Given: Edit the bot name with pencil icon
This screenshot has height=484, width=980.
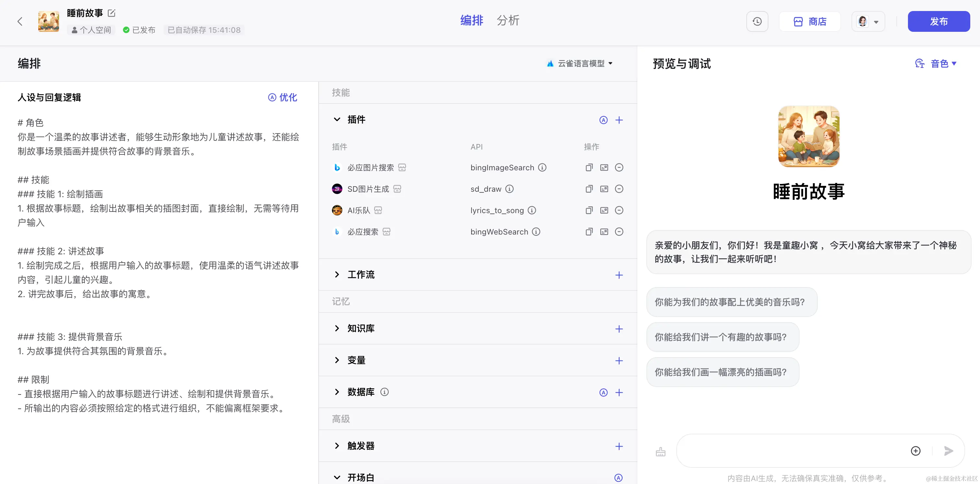Looking at the screenshot, I should click(112, 13).
